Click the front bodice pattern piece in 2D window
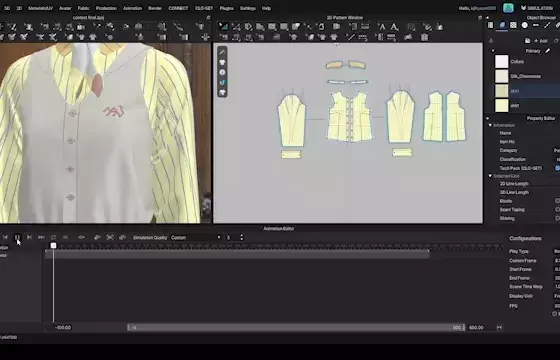560x360 pixels. (349, 116)
